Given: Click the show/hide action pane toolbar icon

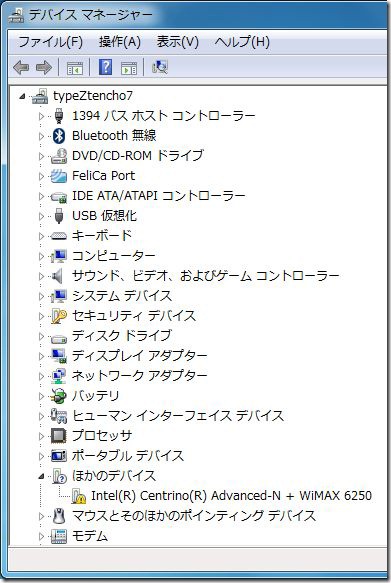Looking at the screenshot, I should (x=129, y=68).
